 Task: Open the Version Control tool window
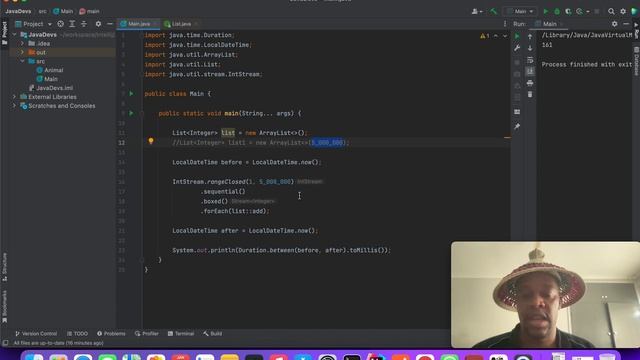(36, 333)
